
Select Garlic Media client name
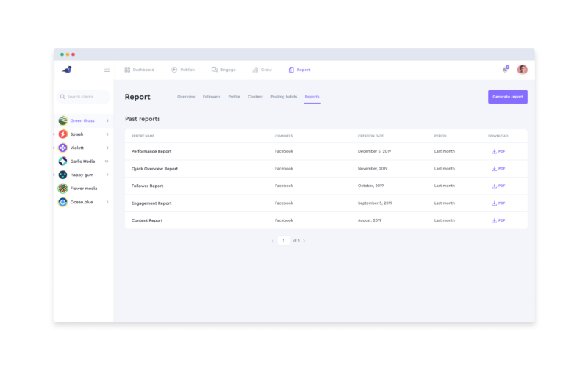tap(82, 162)
